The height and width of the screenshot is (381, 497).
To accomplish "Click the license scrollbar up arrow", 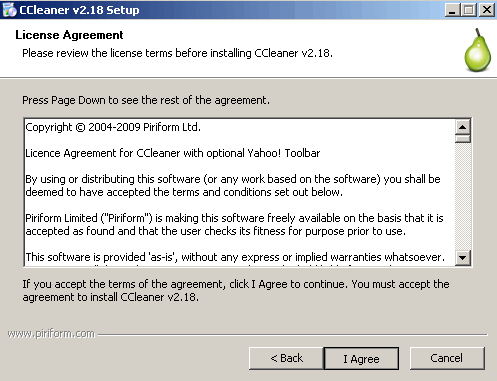I will tap(463, 127).
